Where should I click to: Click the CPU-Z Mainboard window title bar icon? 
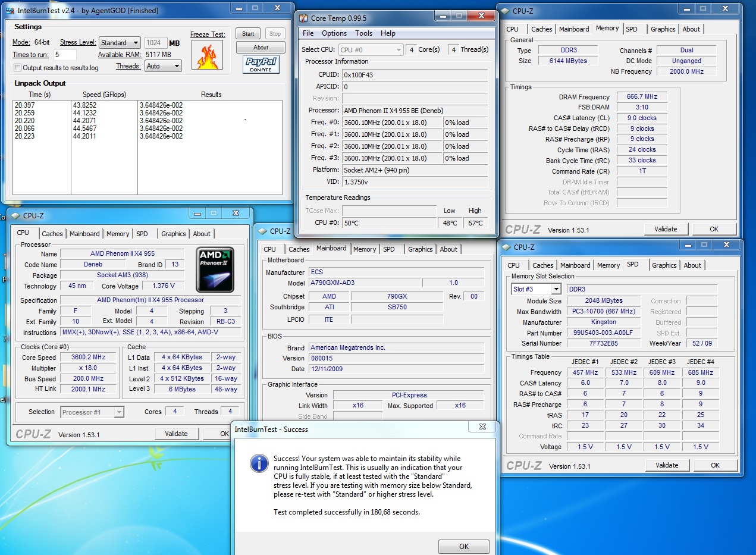262,231
